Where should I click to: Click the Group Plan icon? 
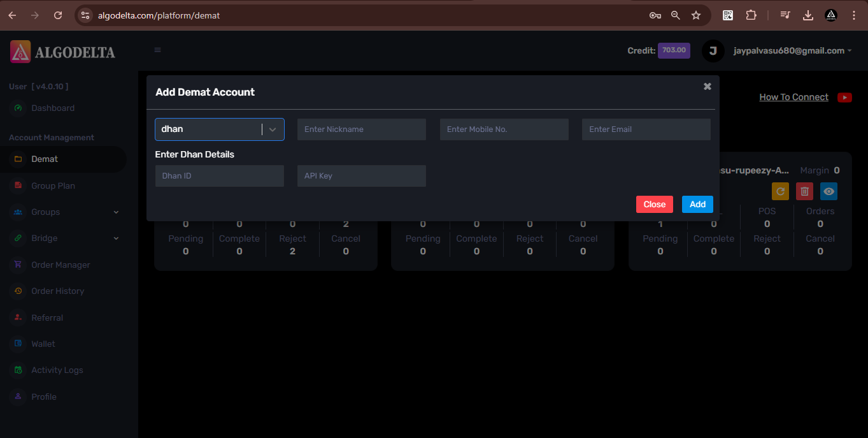(18, 186)
